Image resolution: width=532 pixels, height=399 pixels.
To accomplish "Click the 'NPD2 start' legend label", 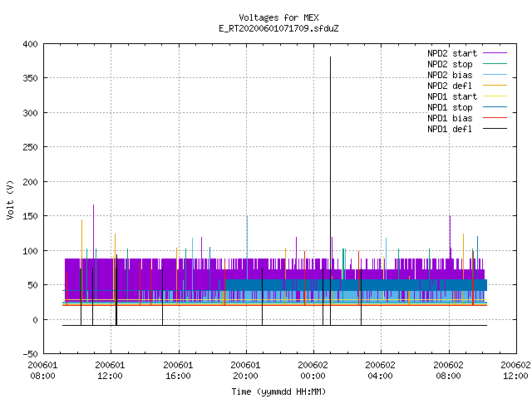I will pos(452,53).
